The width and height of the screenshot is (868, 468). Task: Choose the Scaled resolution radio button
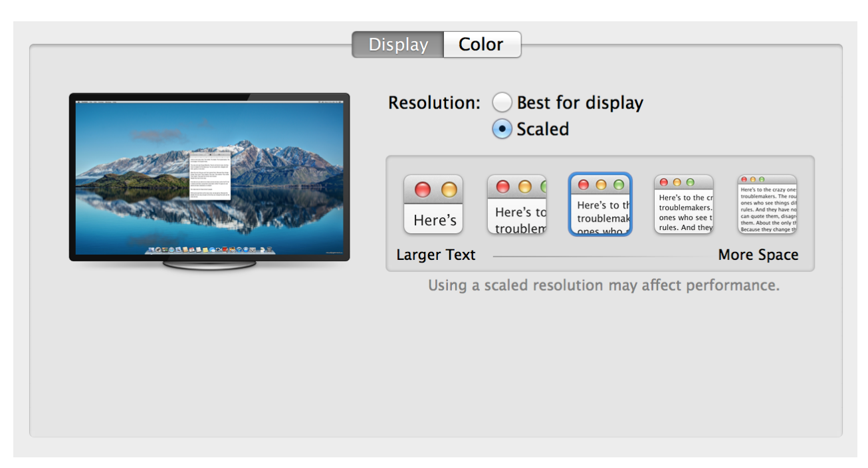click(x=502, y=129)
